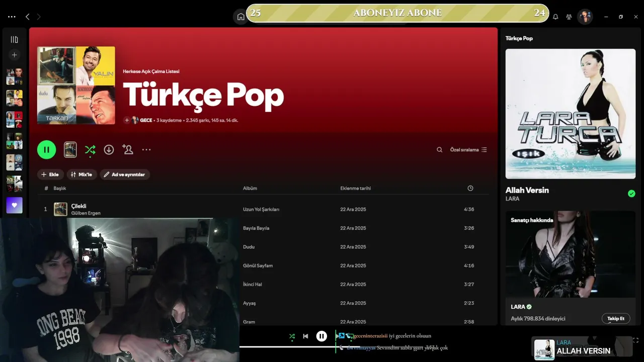Open the first playlist in the sidebar
Image resolution: width=644 pixels, height=362 pixels.
pyautogui.click(x=14, y=76)
